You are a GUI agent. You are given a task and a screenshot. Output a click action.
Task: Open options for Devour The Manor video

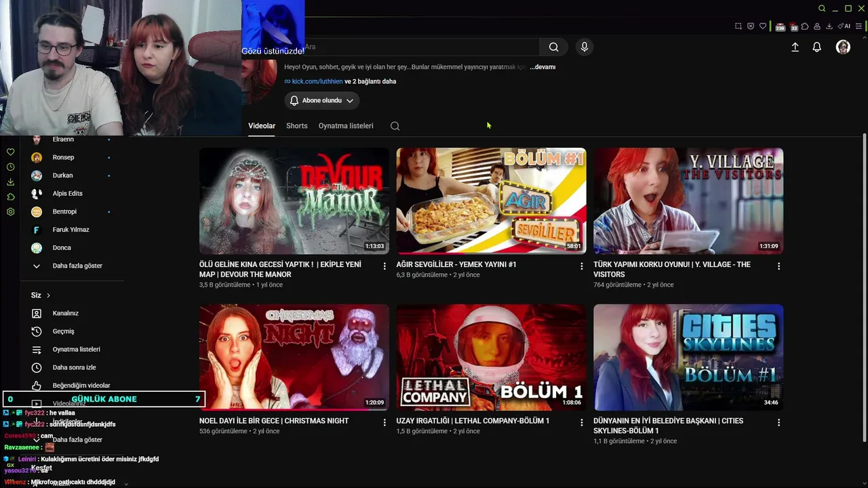click(384, 266)
